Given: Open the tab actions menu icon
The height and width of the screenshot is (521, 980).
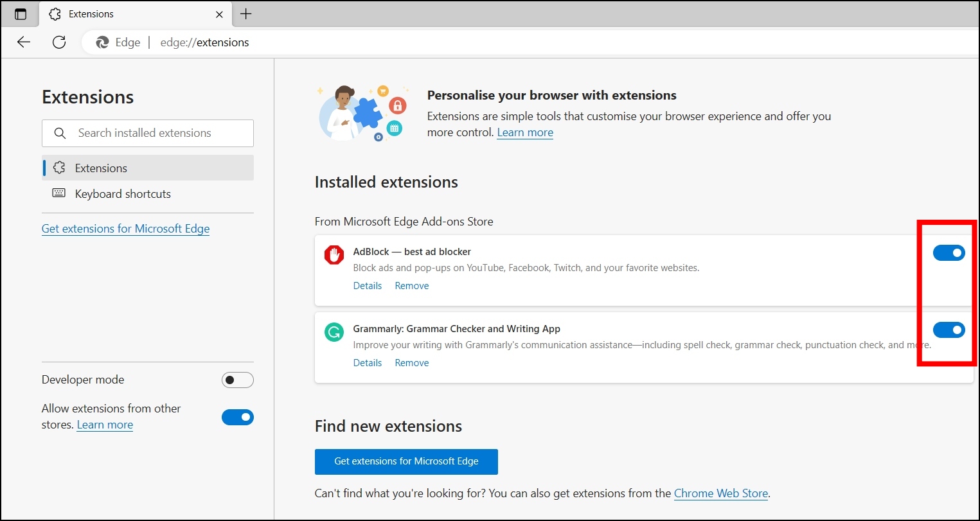Looking at the screenshot, I should [21, 14].
